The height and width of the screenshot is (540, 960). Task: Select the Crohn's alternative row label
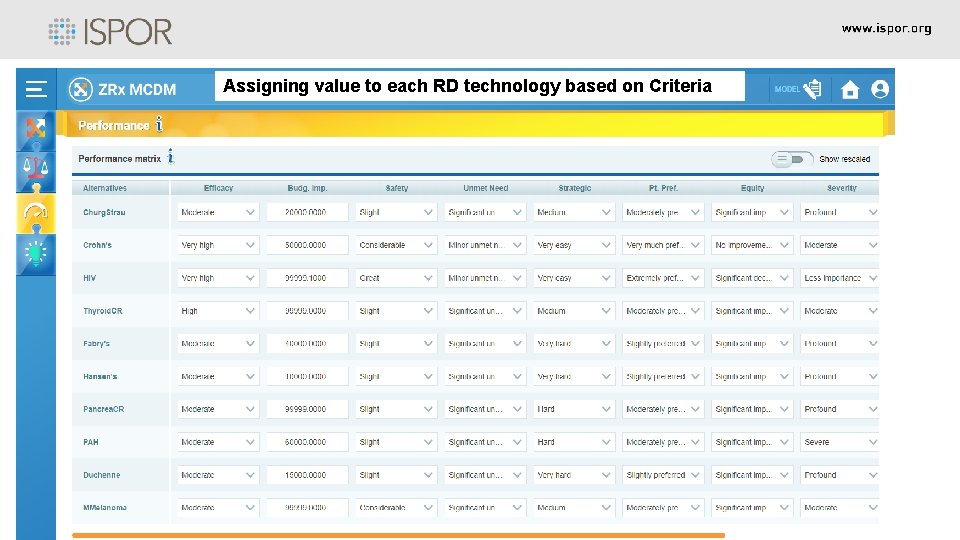pos(97,245)
